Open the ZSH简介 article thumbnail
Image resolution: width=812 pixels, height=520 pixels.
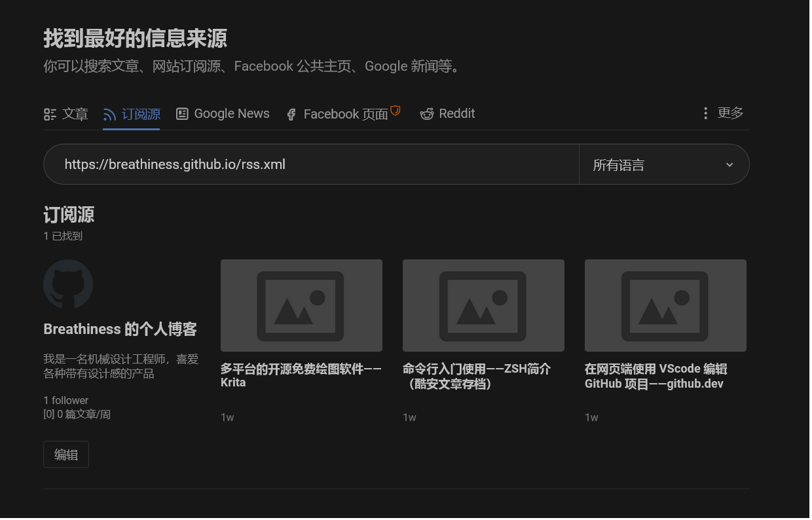coord(483,305)
